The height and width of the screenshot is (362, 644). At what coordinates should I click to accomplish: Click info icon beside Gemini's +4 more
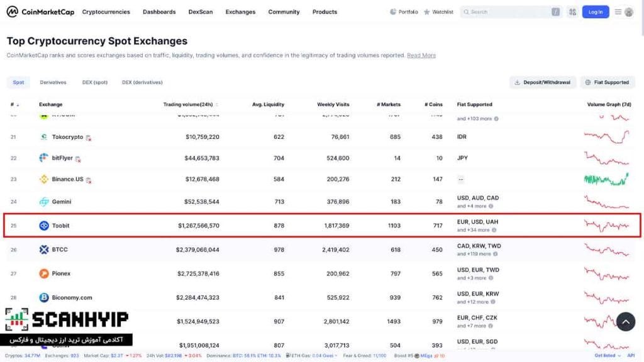coord(491,206)
